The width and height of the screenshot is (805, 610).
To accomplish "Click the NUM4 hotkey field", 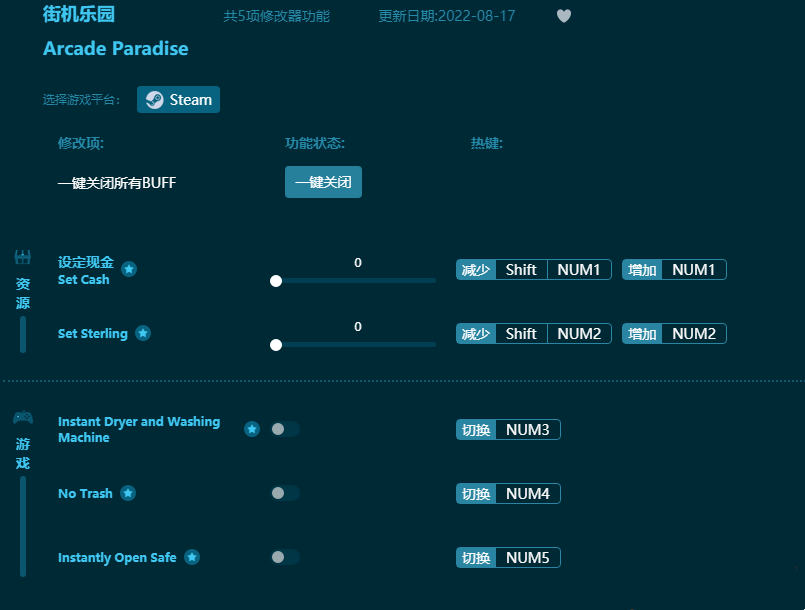I will coord(528,494).
